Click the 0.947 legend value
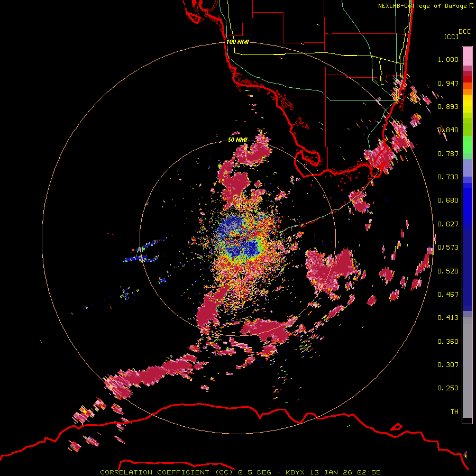The height and width of the screenshot is (476, 476). click(448, 83)
